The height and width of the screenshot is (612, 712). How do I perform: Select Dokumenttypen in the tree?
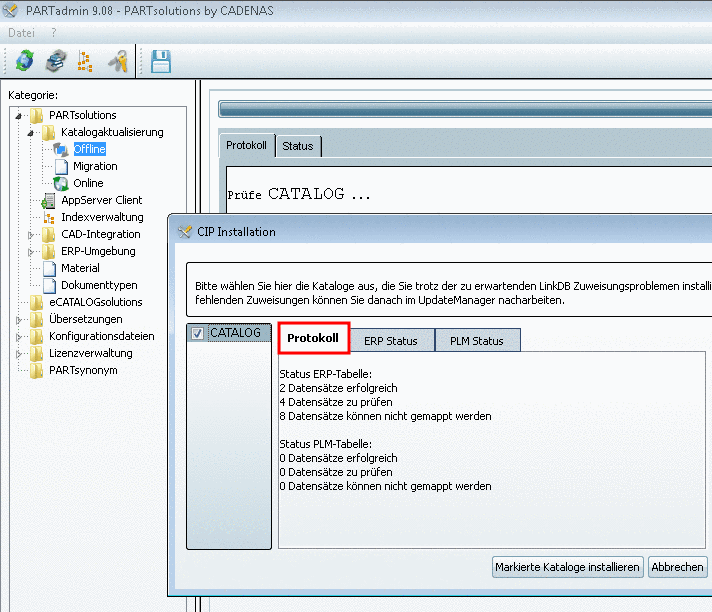click(99, 285)
